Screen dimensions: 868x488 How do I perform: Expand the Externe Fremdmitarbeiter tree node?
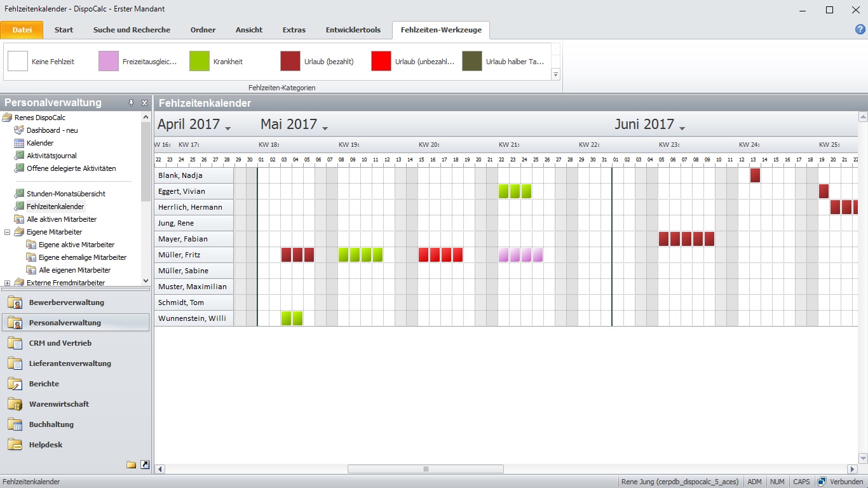[8, 283]
